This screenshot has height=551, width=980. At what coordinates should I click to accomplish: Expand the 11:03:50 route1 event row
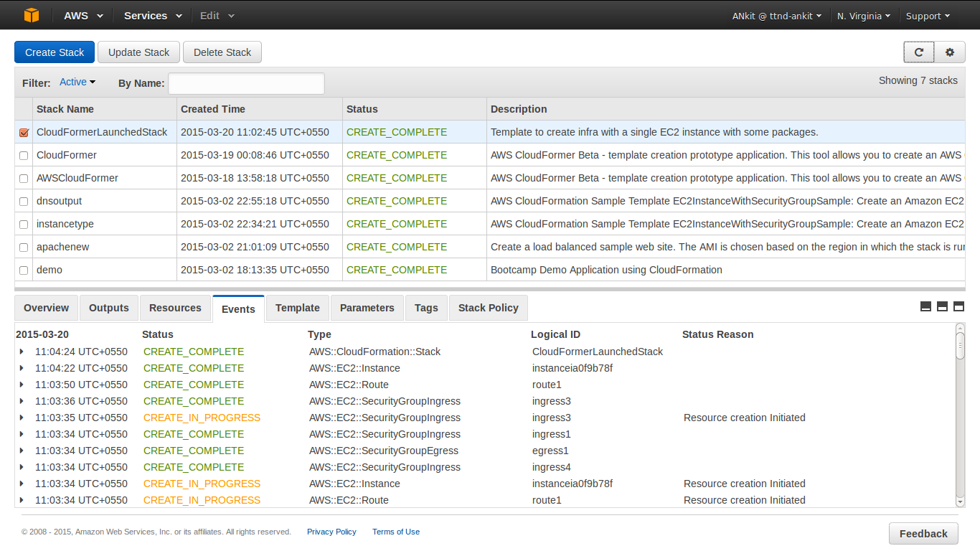(22, 385)
